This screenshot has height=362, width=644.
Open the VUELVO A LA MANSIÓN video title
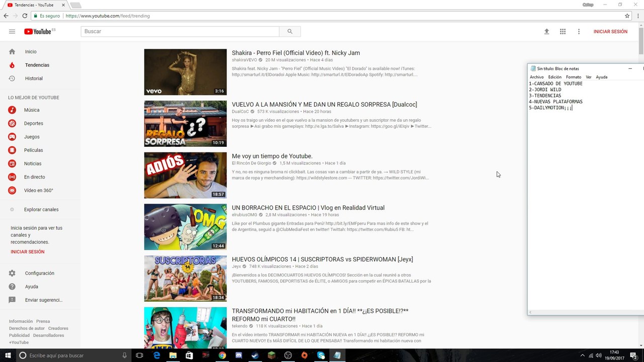pyautogui.click(x=325, y=105)
